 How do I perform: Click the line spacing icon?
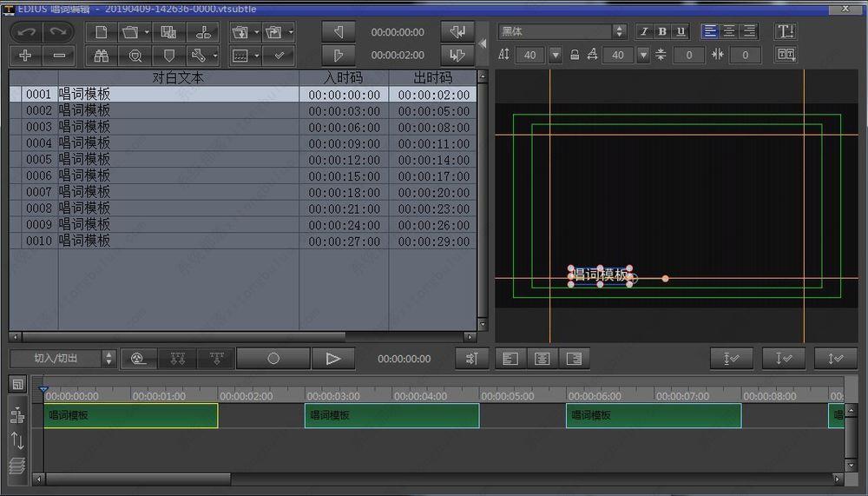point(661,55)
